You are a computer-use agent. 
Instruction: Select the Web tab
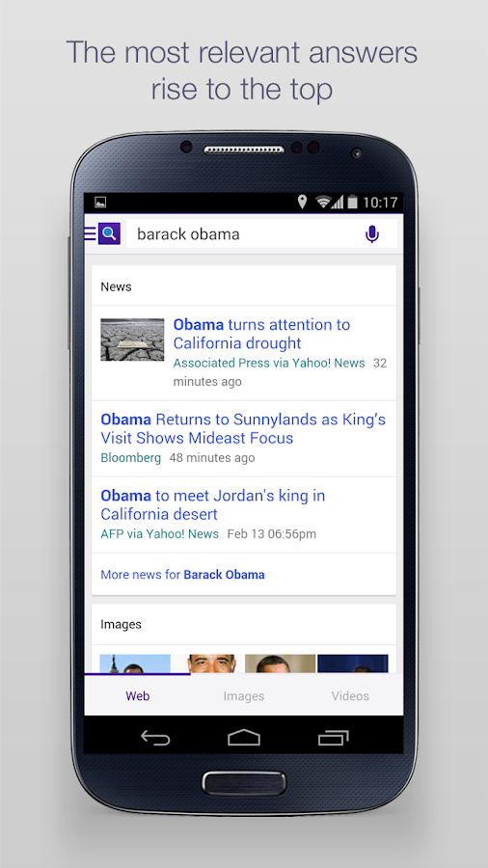pyautogui.click(x=138, y=695)
